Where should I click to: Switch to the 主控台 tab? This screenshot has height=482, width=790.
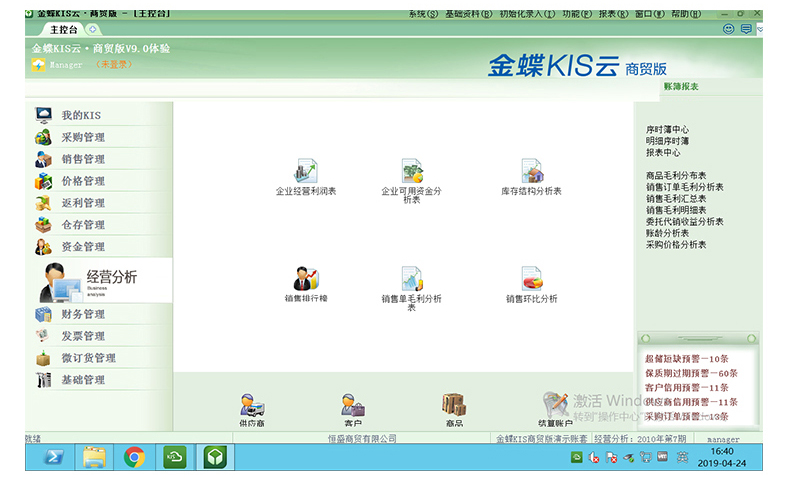tap(63, 30)
